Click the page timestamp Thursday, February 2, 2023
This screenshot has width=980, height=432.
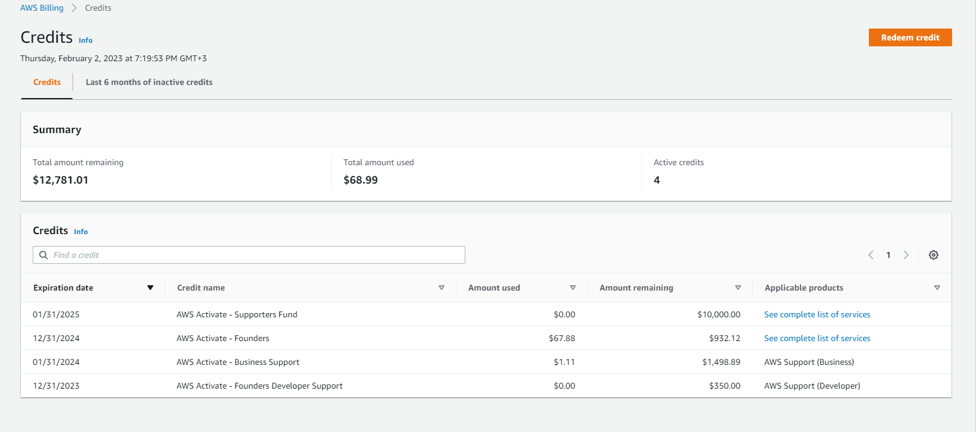pos(114,58)
